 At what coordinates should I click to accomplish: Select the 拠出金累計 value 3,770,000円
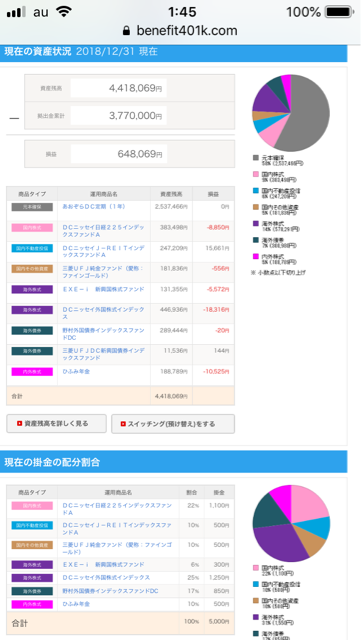[135, 116]
